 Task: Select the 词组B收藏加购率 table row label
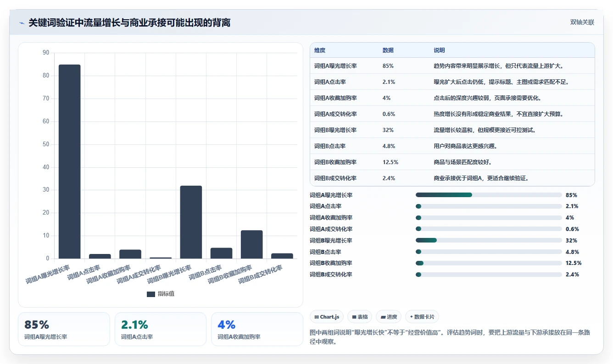point(335,162)
